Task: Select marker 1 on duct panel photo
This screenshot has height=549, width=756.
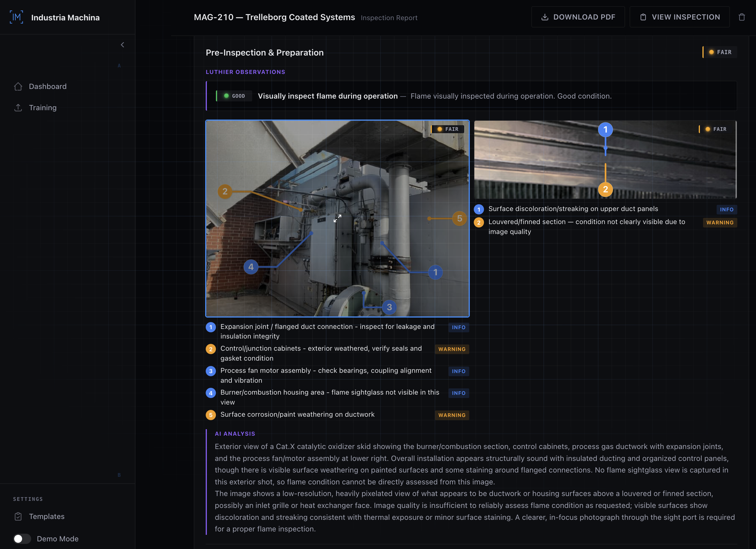Action: coord(605,129)
